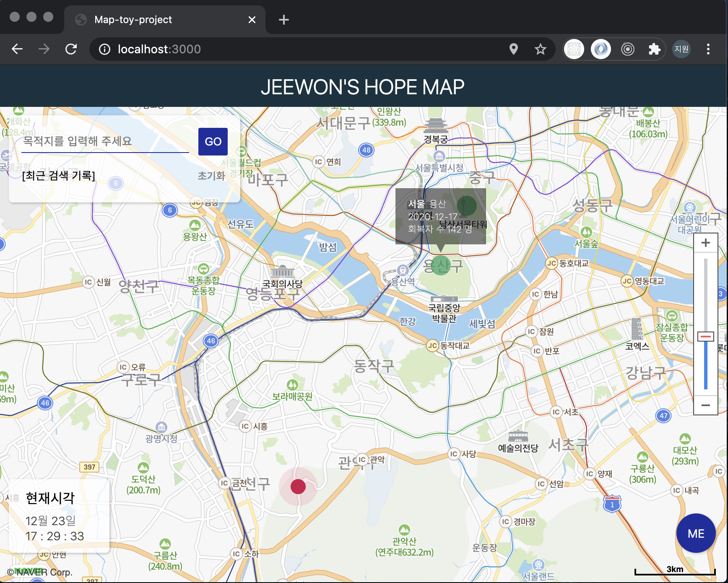
Task: Click the 용산역 station icon
Action: (403, 269)
